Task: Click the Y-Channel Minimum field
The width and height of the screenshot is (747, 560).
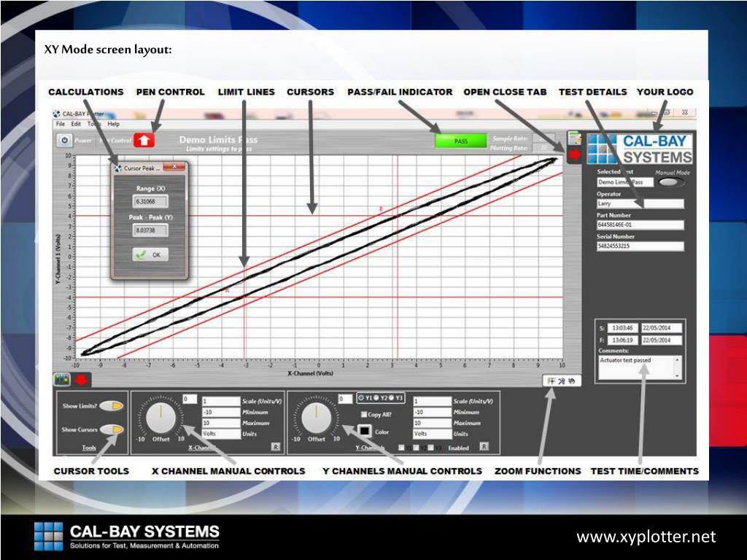Action: 432,413
